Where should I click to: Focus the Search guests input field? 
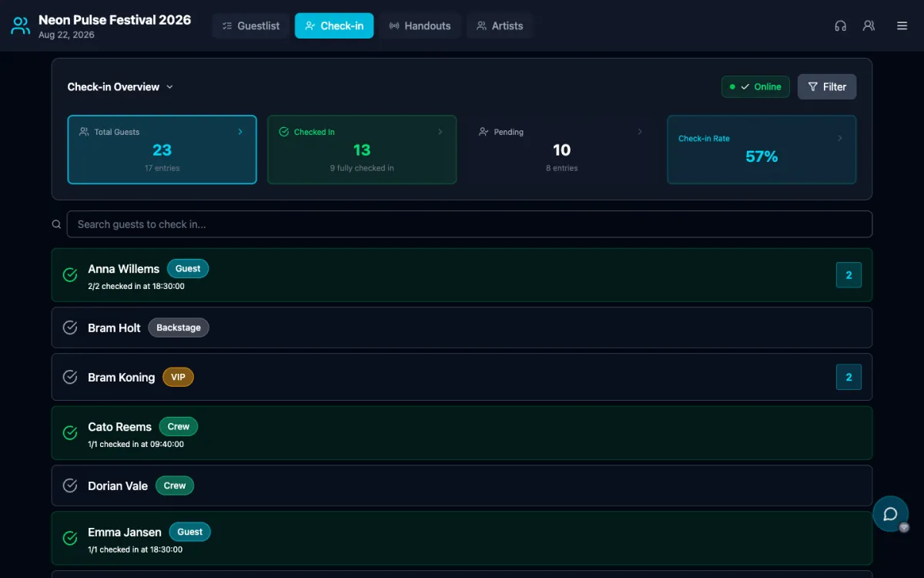470,224
